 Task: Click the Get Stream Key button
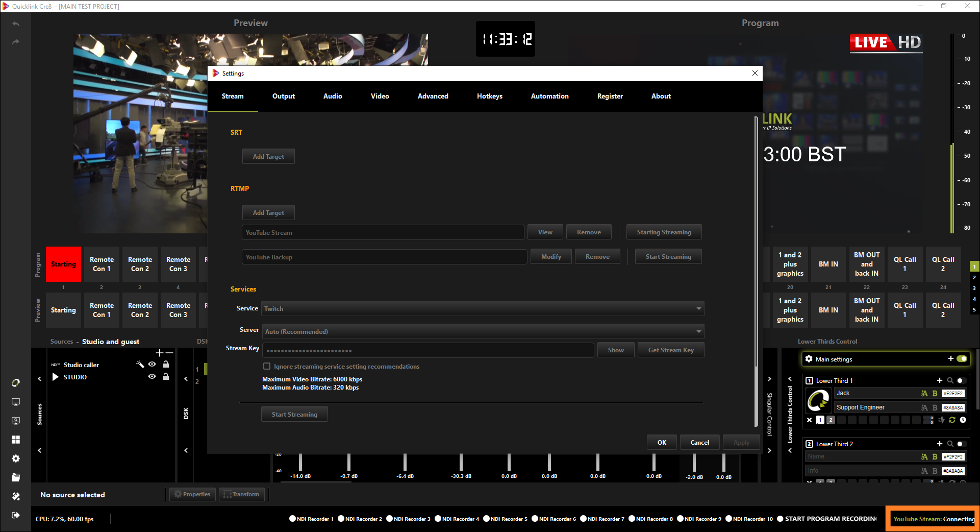coord(670,350)
